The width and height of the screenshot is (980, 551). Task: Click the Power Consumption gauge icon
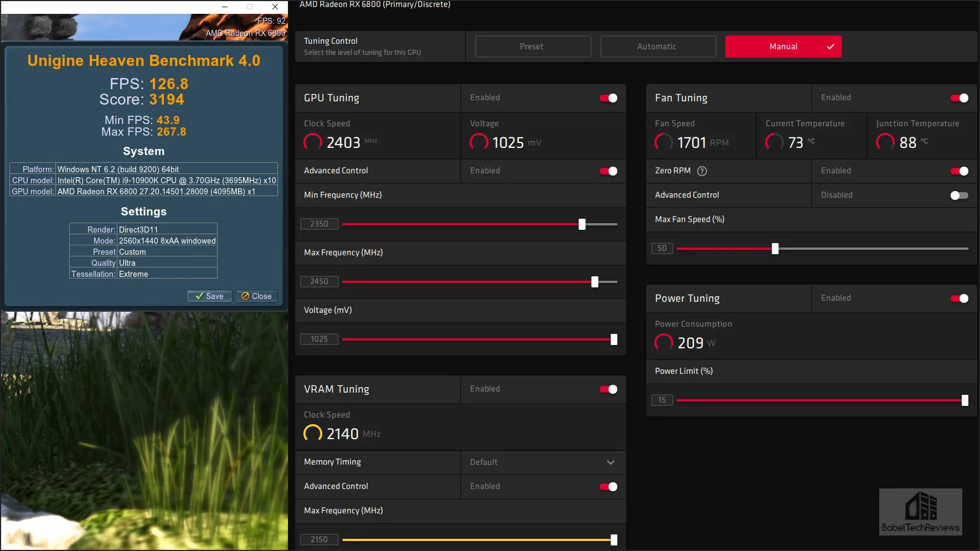[664, 343]
